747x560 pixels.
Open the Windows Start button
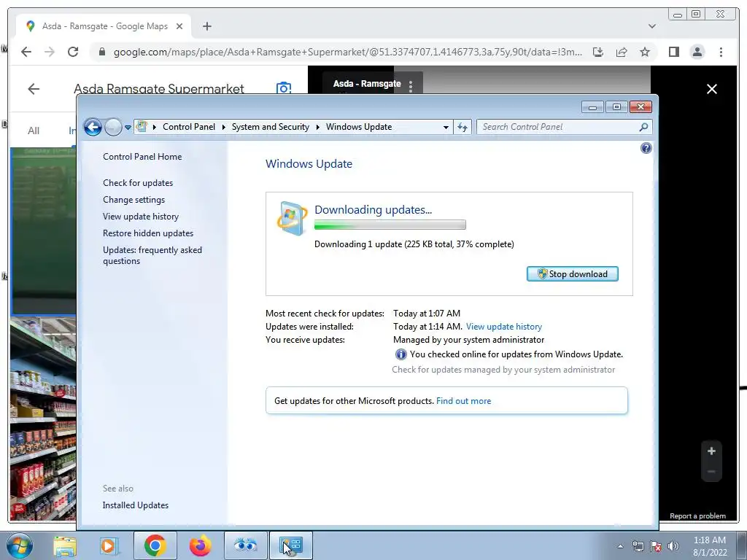coord(19,545)
